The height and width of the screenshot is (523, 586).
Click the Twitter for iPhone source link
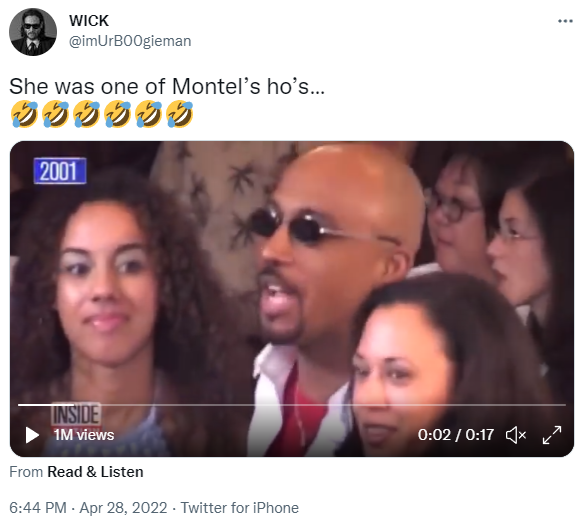[240, 508]
